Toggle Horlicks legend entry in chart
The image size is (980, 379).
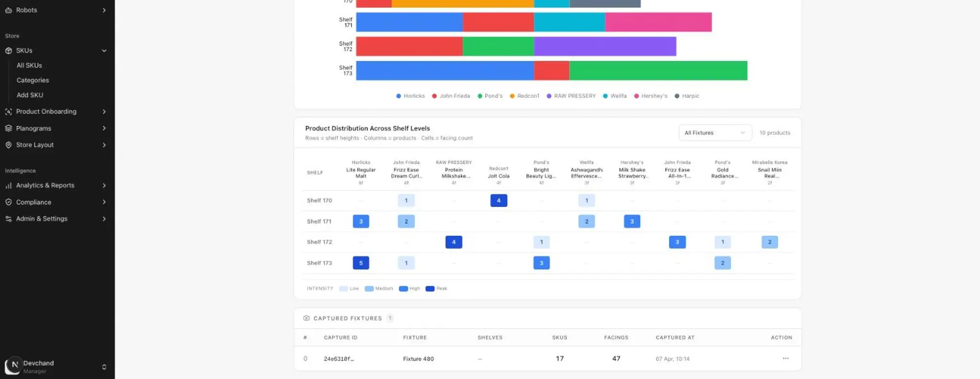(x=410, y=96)
